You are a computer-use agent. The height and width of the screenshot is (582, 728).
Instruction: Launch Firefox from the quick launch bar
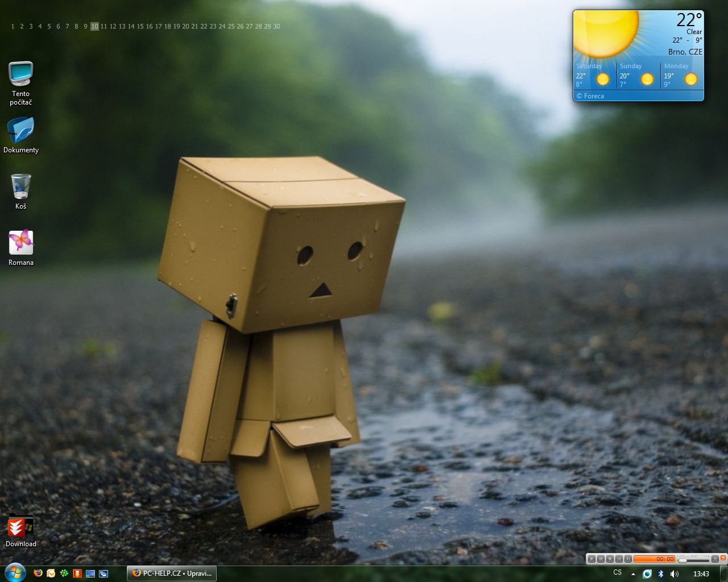click(38, 573)
